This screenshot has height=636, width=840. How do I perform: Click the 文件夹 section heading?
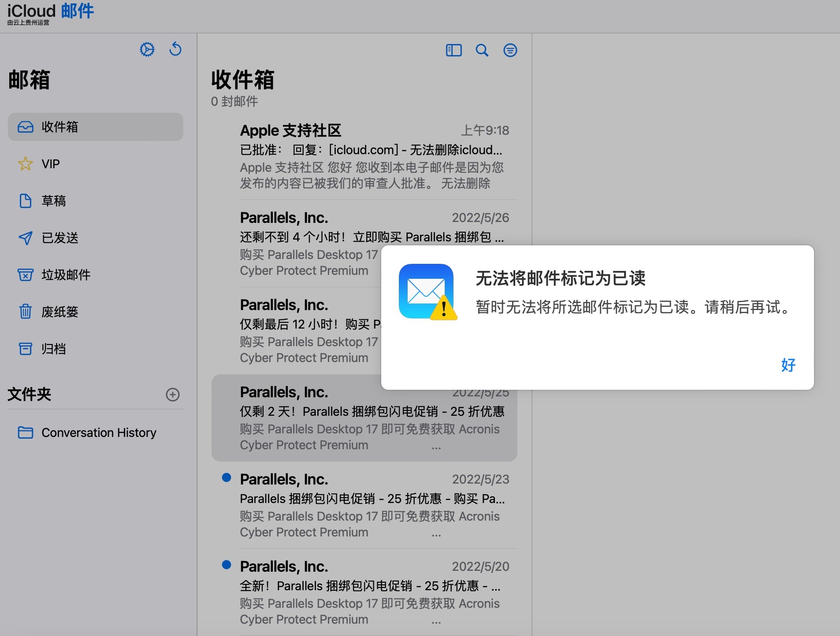(29, 394)
